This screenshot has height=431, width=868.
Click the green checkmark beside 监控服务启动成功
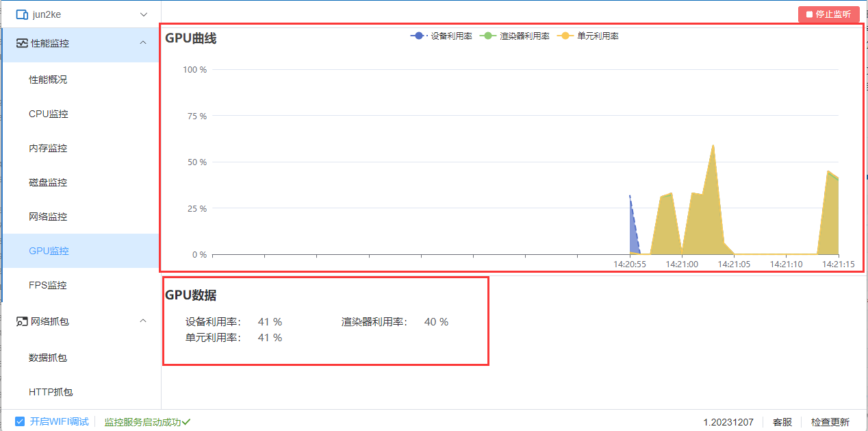click(x=186, y=421)
